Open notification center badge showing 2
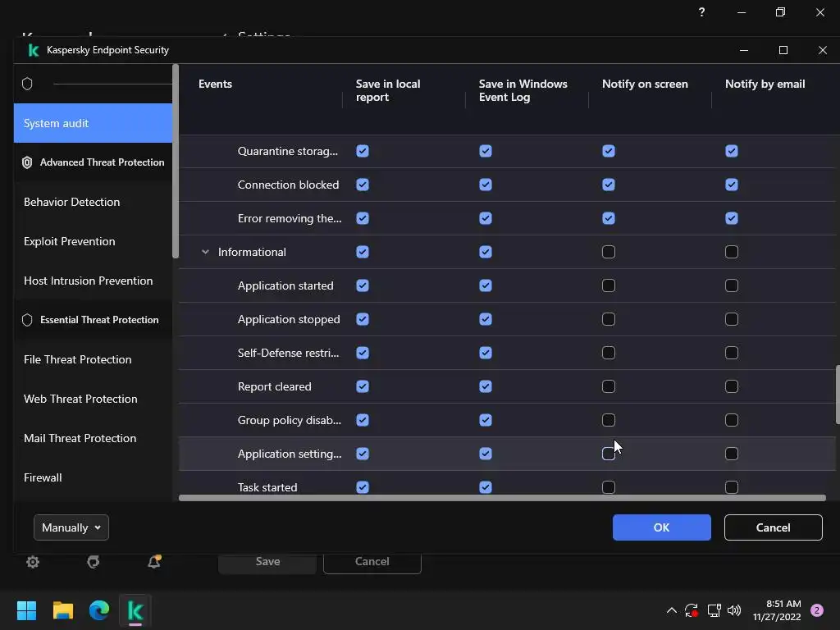Image resolution: width=840 pixels, height=630 pixels. 817,610
